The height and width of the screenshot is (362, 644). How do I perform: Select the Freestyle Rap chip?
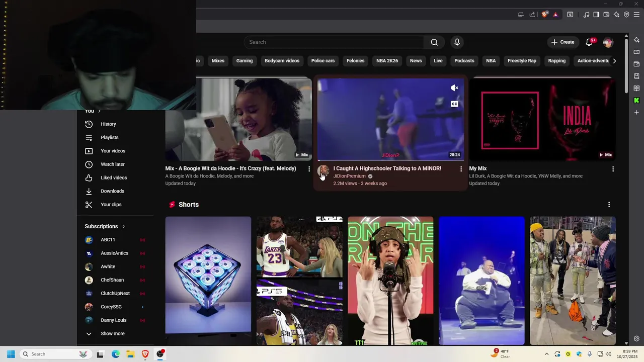point(522,61)
